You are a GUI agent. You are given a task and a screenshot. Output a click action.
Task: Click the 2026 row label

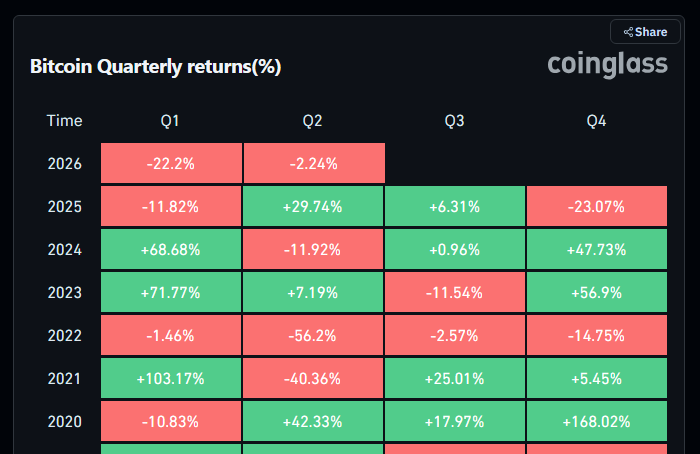pos(64,164)
